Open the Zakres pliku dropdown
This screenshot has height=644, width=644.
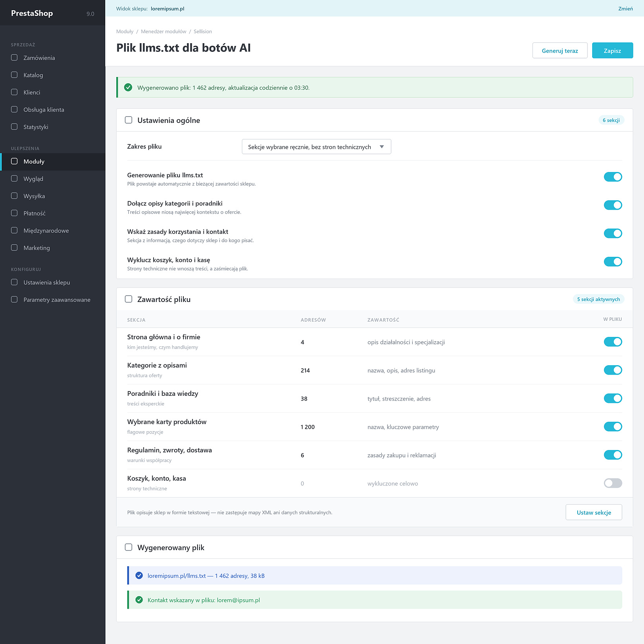(x=316, y=147)
